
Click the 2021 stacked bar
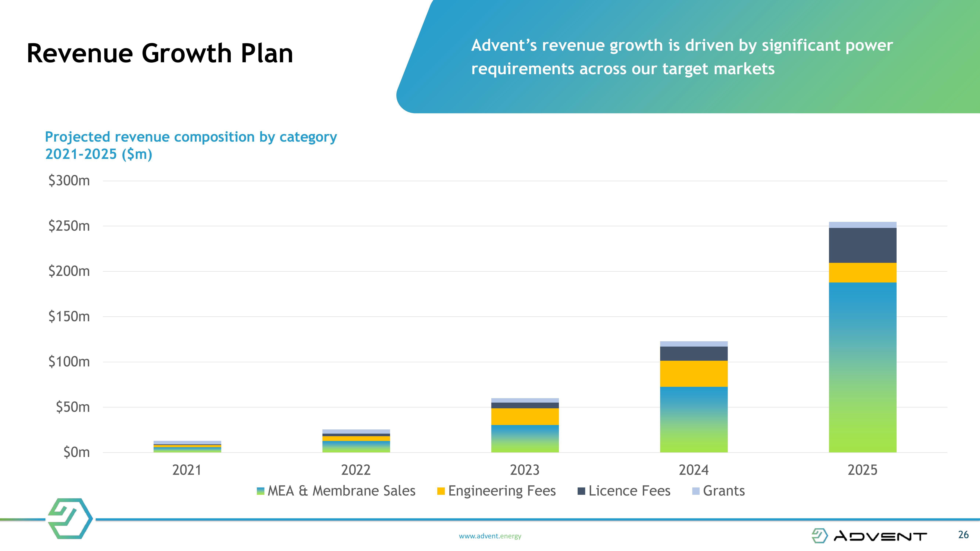pos(187,446)
